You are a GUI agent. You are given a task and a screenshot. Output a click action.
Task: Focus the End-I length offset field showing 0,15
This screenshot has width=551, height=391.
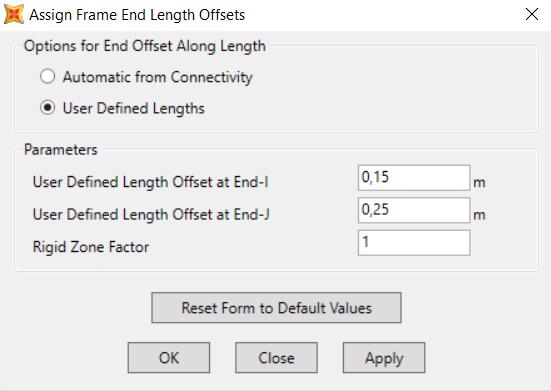(414, 178)
